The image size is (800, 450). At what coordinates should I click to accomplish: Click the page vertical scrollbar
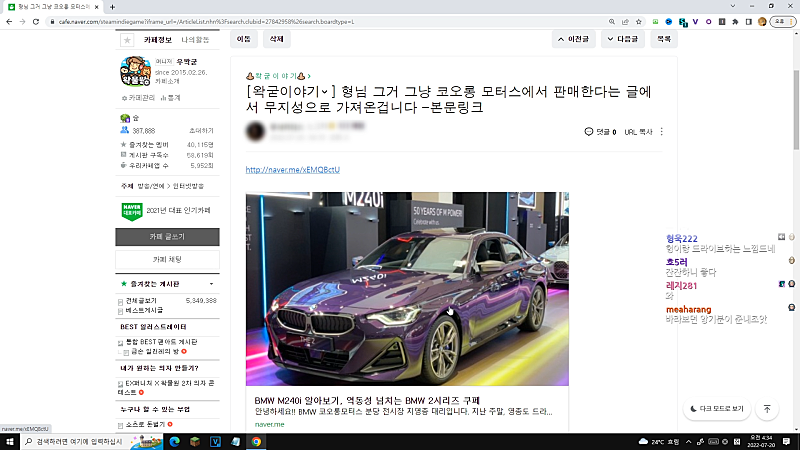tap(796, 110)
